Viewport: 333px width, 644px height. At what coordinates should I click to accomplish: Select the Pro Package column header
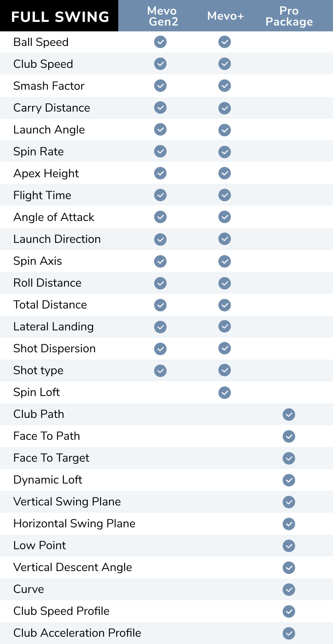tap(289, 16)
